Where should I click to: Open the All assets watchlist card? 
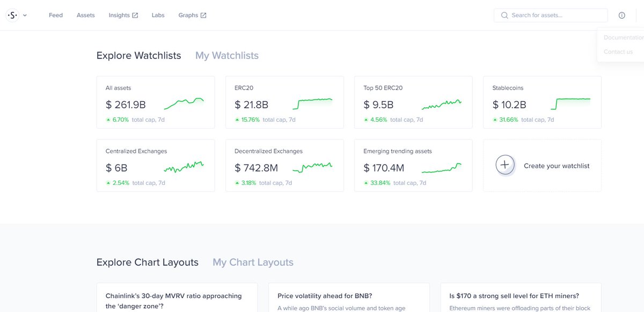pyautogui.click(x=156, y=102)
